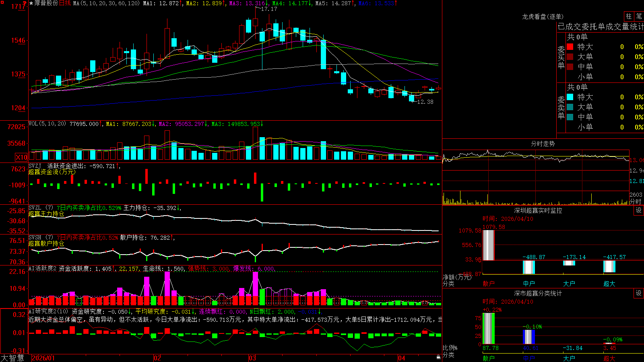
Task: Open 设 settings for 深圳超赢实时监控
Action: 639,210
